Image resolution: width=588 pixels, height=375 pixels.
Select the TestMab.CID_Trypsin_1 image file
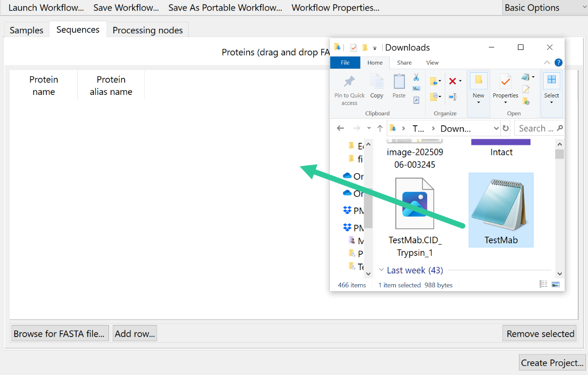(415, 218)
